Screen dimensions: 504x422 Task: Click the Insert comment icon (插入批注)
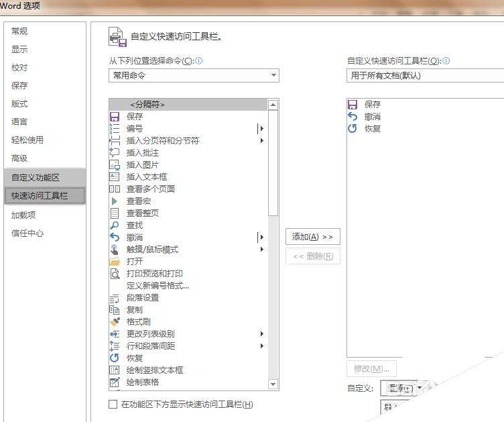(x=115, y=153)
